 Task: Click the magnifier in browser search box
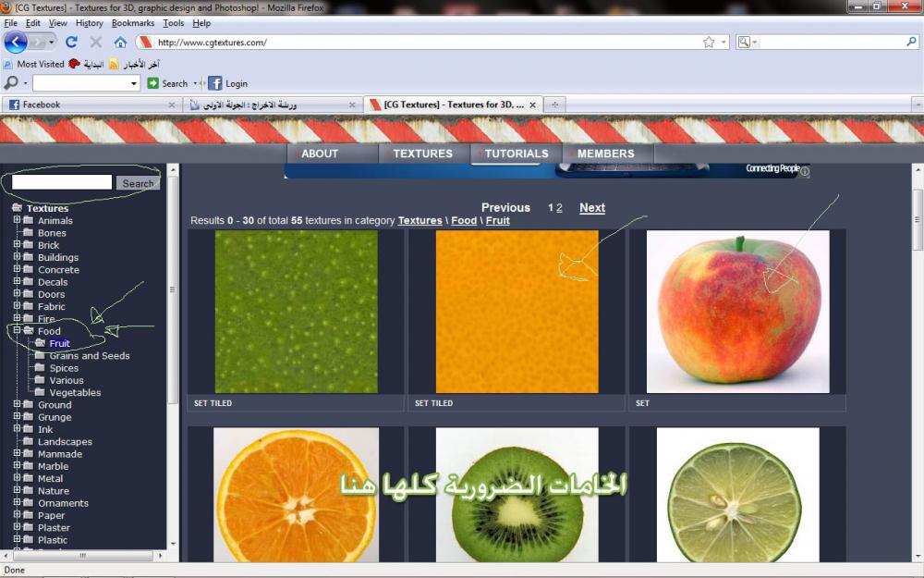[x=911, y=42]
